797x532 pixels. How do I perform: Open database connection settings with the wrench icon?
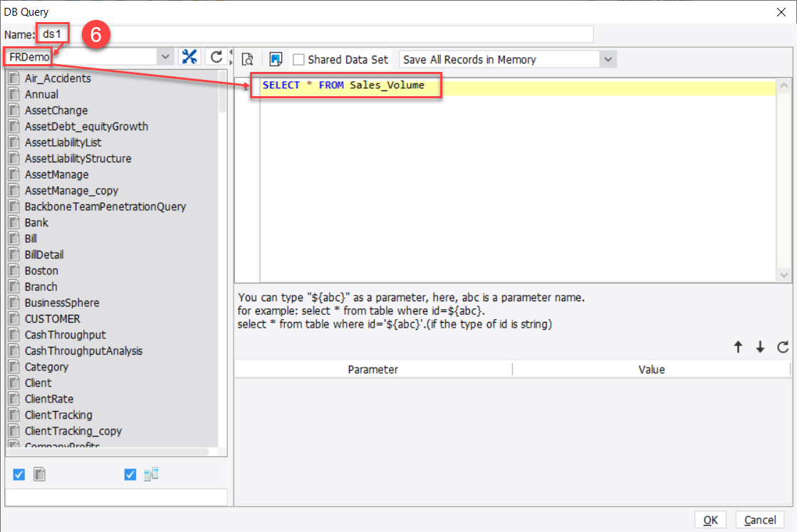click(189, 56)
